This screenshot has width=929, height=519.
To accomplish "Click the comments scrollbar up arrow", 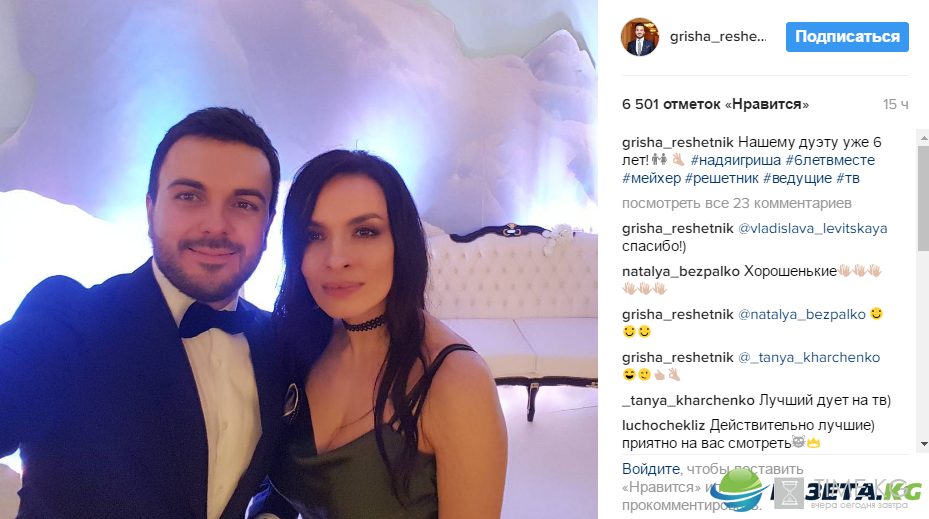I will click(924, 137).
